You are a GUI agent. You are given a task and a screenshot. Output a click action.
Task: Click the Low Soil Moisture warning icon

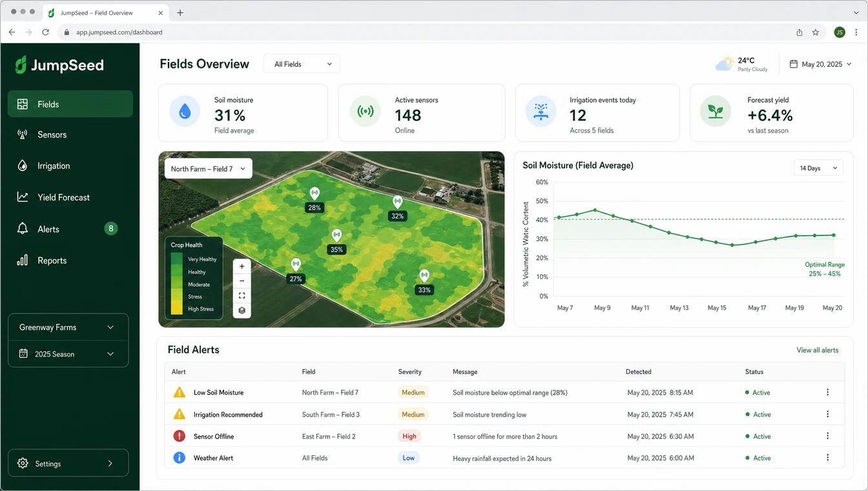(x=179, y=392)
